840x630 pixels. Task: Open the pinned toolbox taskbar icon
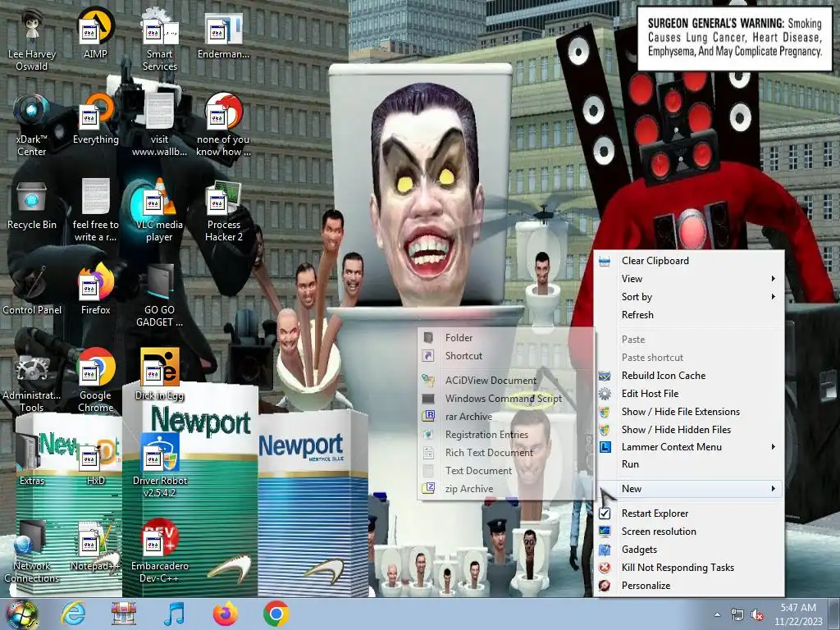[x=124, y=614]
